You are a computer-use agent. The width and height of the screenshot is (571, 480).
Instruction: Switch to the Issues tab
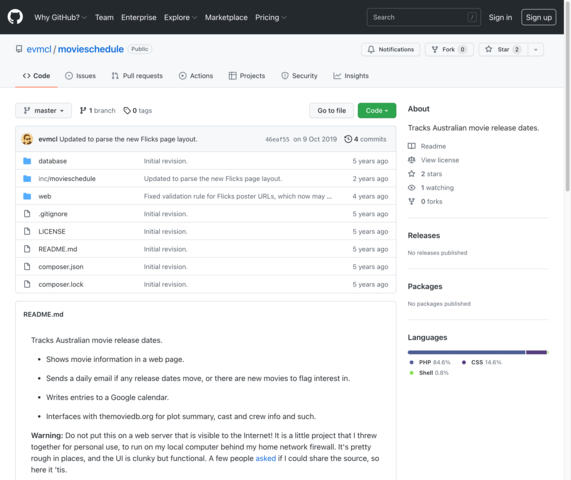80,76
